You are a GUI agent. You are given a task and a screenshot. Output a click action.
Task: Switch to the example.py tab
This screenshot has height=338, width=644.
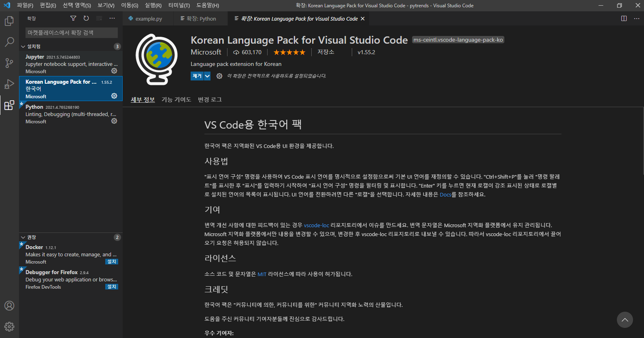pyautogui.click(x=148, y=19)
